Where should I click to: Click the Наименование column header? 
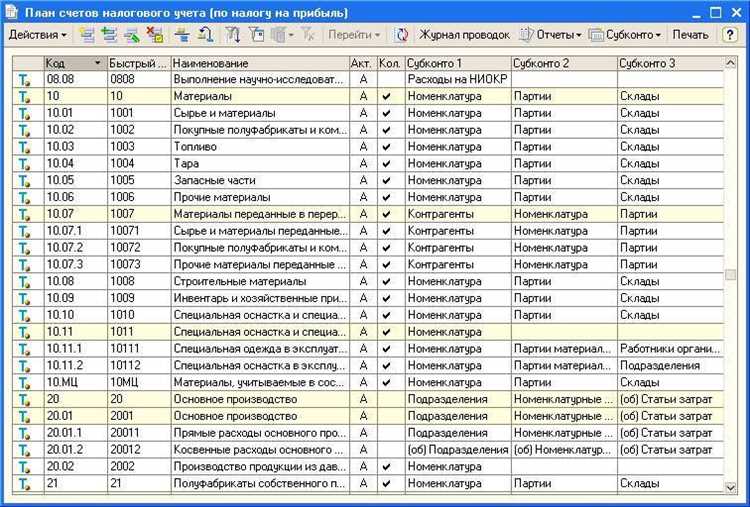point(258,63)
